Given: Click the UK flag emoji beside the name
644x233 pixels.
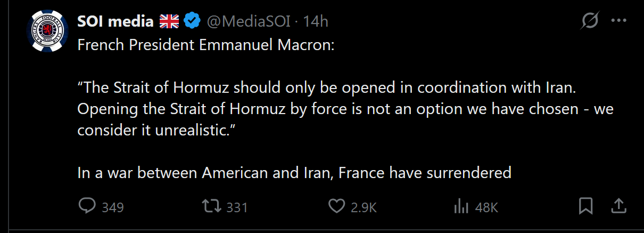Looking at the screenshot, I should [x=170, y=21].
